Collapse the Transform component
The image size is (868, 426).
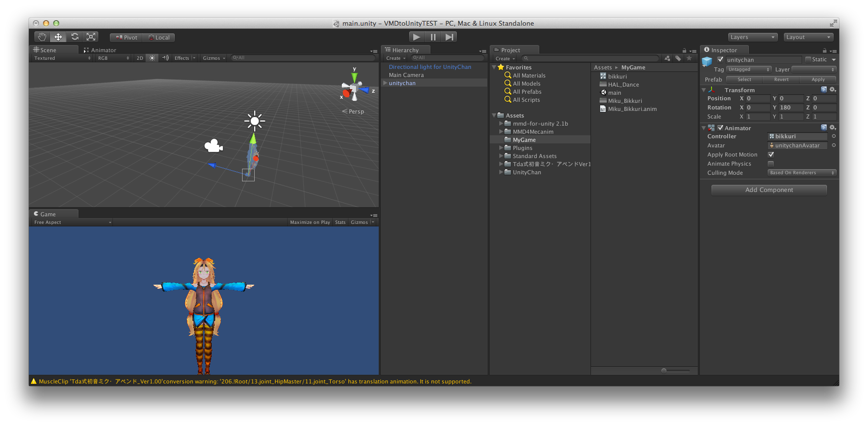click(704, 90)
